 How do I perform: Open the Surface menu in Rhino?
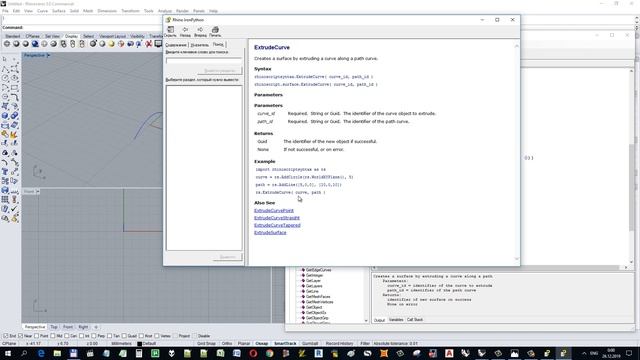click(x=59, y=11)
